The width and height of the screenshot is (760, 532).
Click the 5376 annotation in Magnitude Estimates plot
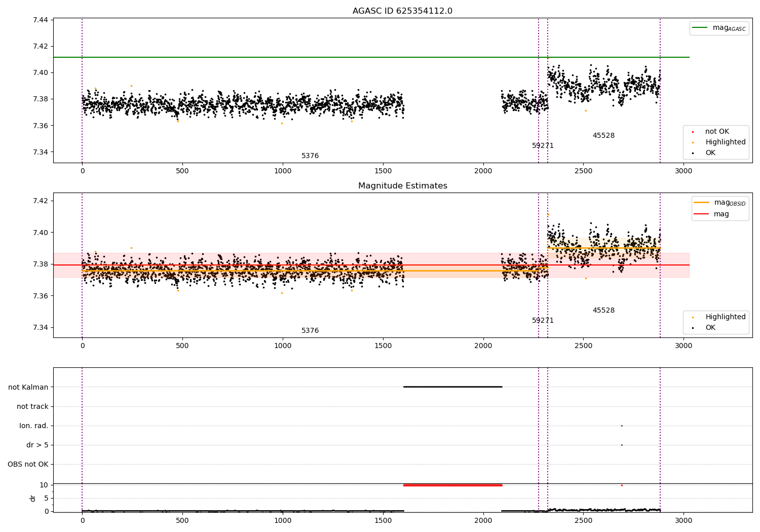pyautogui.click(x=310, y=331)
